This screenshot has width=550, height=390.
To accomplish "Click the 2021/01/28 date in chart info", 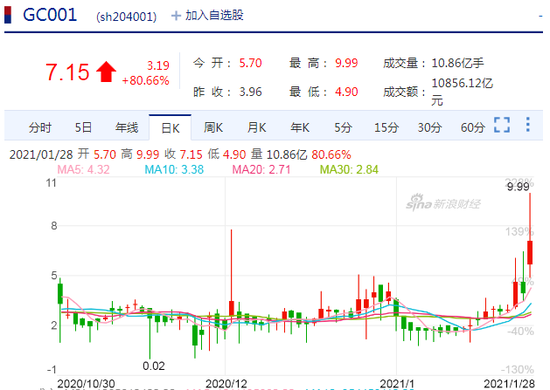I will [x=41, y=155].
